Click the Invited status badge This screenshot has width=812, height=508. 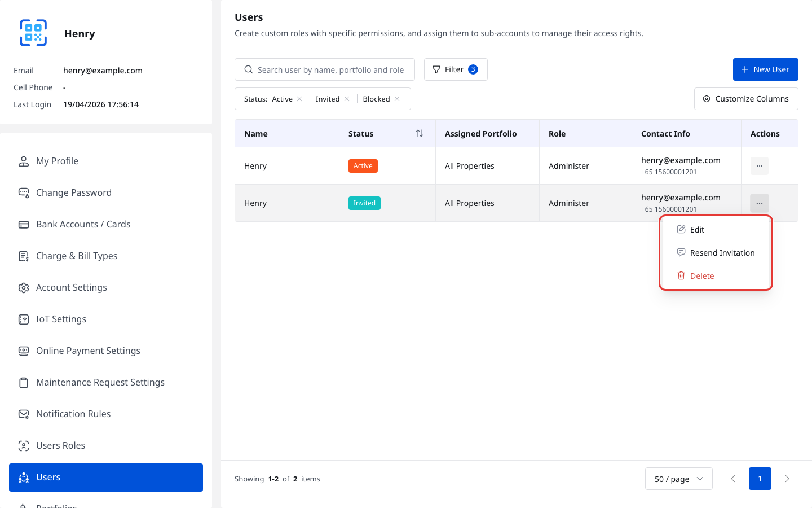click(364, 203)
